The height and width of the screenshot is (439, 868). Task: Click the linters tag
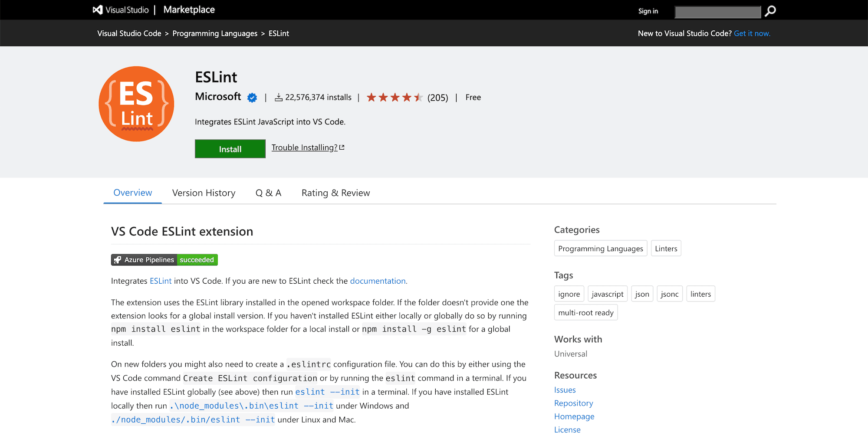pyautogui.click(x=701, y=294)
